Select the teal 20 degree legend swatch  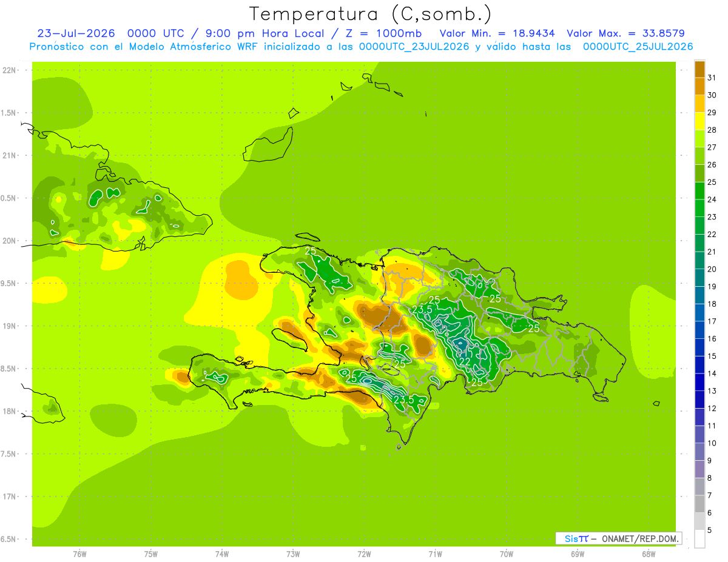tap(699, 260)
